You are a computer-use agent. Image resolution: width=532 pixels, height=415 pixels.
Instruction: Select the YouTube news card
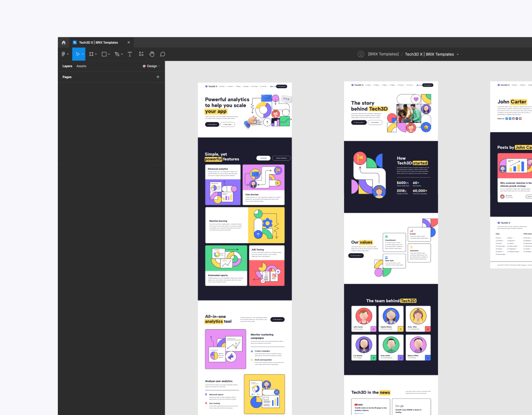[370, 407]
